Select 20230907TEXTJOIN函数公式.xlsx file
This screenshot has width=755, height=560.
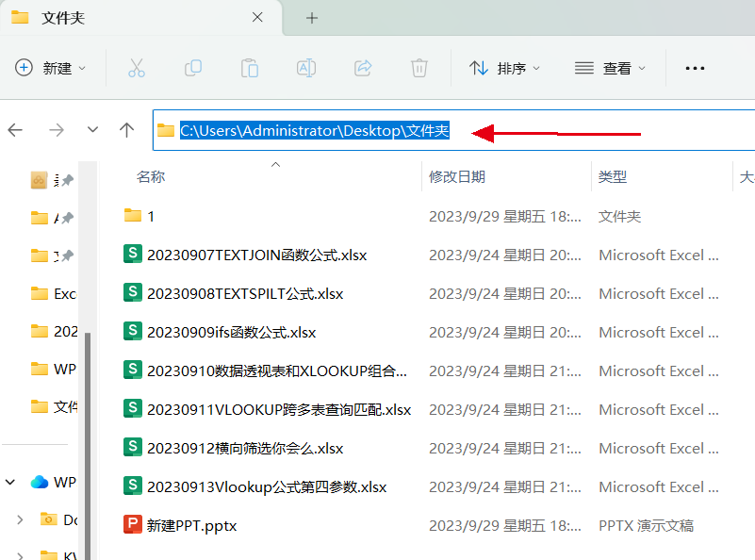click(x=245, y=255)
